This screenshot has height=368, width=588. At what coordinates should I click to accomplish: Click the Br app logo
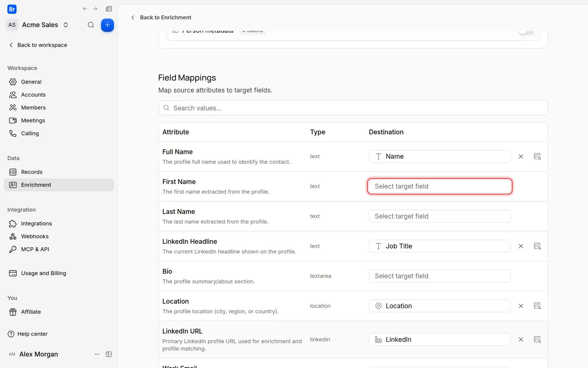tap(12, 9)
